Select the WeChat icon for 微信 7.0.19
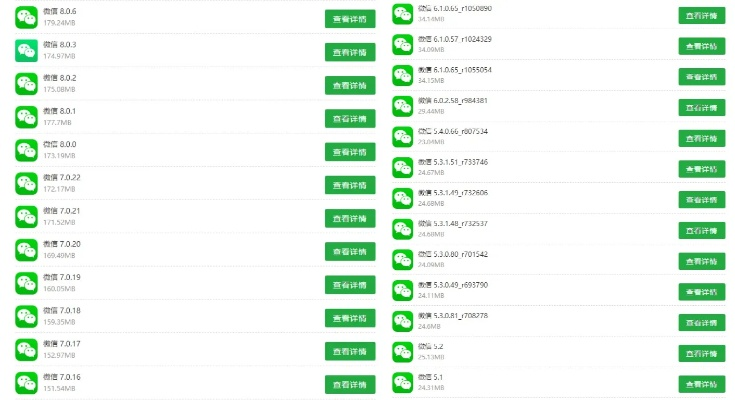Screen dimensions: 735x400 pos(26,283)
